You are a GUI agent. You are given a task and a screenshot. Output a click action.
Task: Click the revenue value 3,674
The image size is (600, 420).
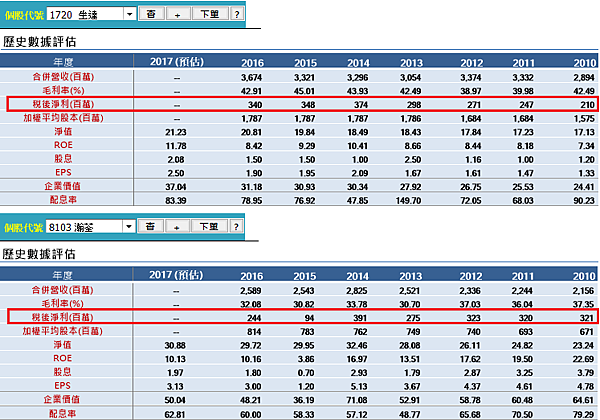(x=251, y=77)
